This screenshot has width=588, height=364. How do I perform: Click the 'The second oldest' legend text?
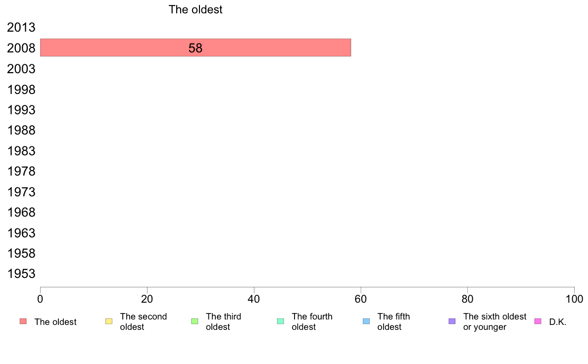143,321
